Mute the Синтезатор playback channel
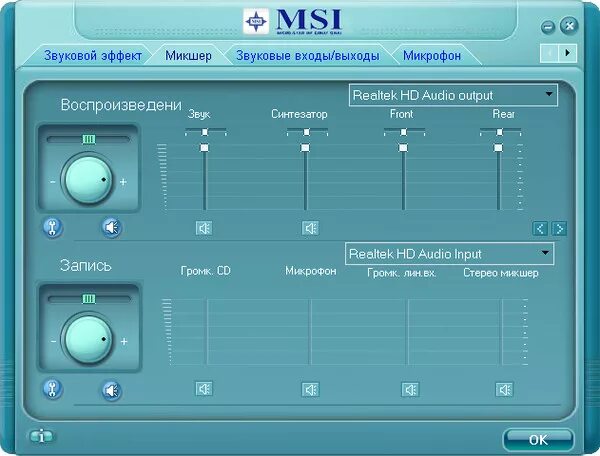This screenshot has height=456, width=600. click(x=310, y=228)
